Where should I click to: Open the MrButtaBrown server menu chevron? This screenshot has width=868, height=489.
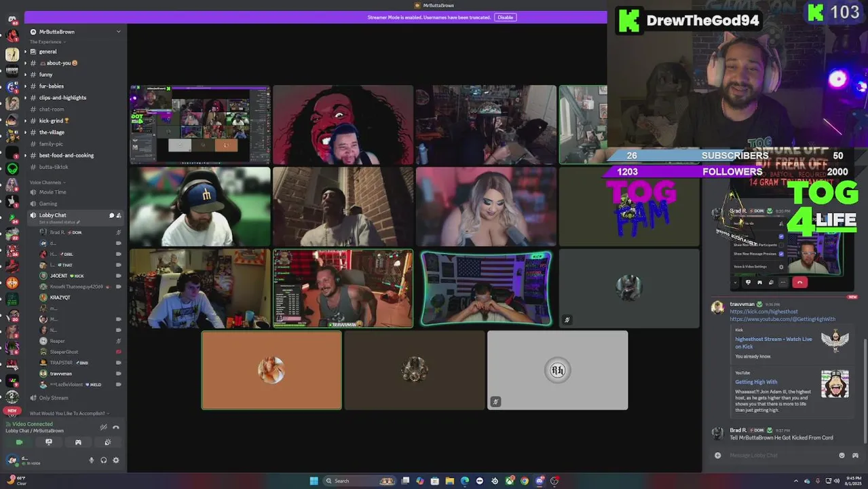point(118,31)
